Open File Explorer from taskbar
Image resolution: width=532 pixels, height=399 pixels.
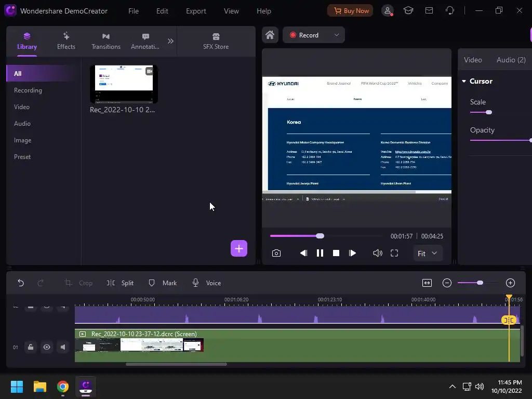point(39,387)
